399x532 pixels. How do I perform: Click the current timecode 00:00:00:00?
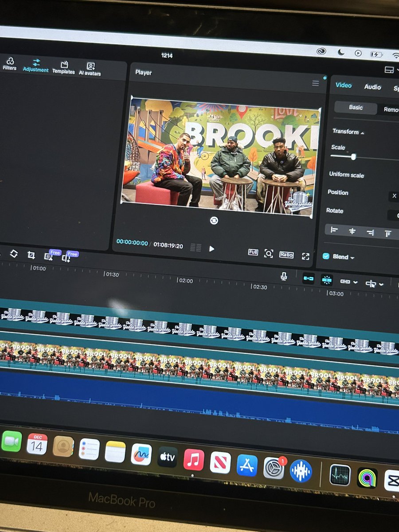coord(132,242)
